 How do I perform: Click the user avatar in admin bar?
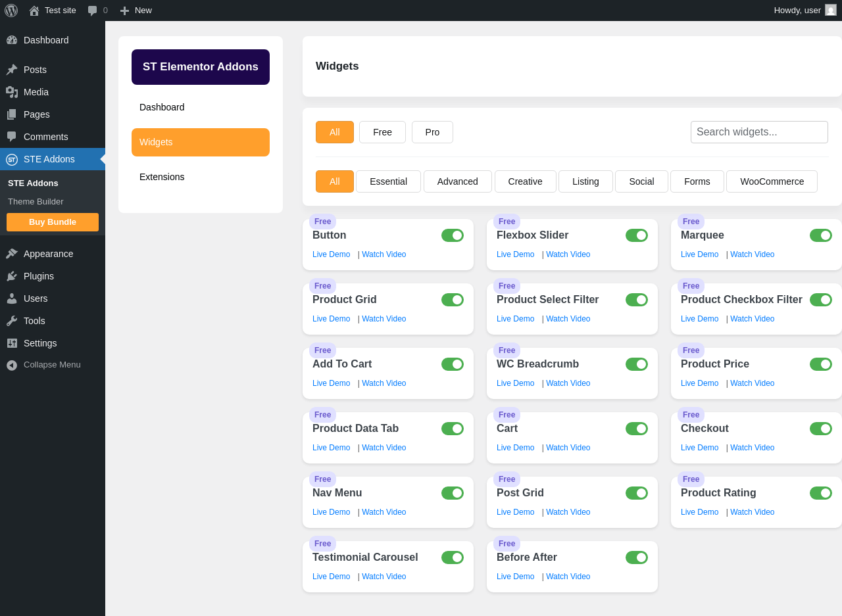(831, 10)
